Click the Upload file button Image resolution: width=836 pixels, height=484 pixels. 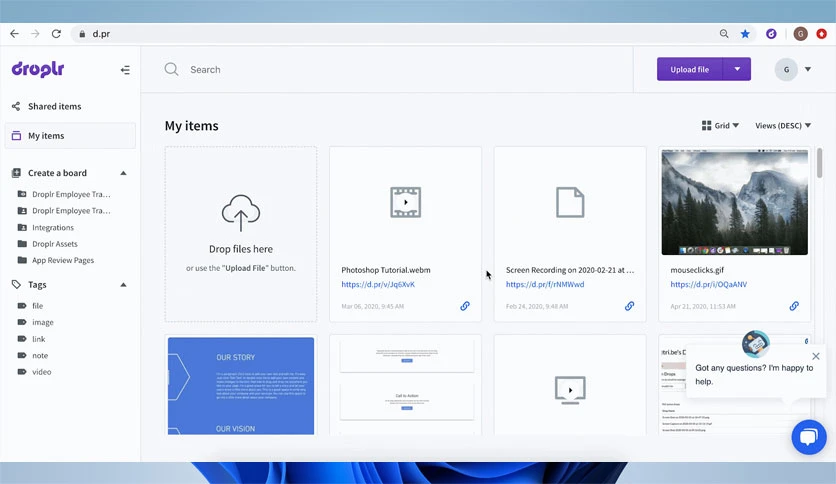tap(689, 69)
